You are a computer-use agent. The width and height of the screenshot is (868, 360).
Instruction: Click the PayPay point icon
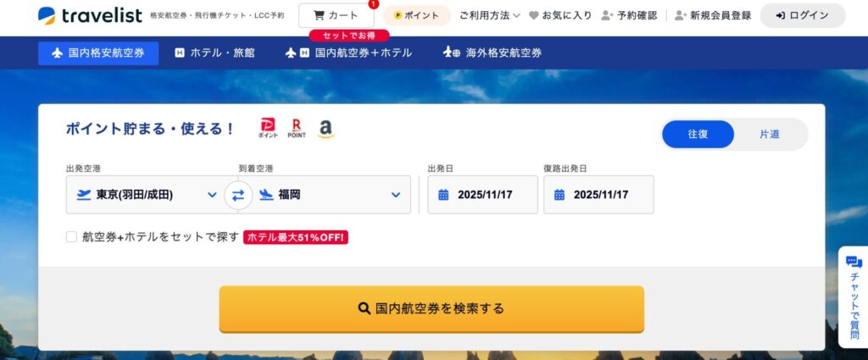point(268,128)
